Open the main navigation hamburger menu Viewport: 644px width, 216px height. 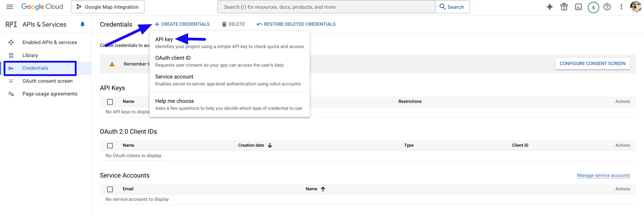(x=10, y=7)
